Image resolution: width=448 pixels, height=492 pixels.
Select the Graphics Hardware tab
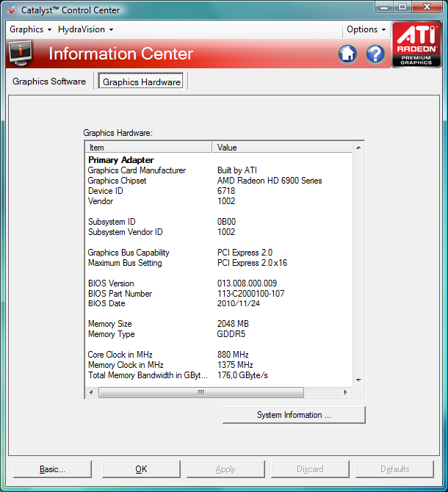pos(141,82)
